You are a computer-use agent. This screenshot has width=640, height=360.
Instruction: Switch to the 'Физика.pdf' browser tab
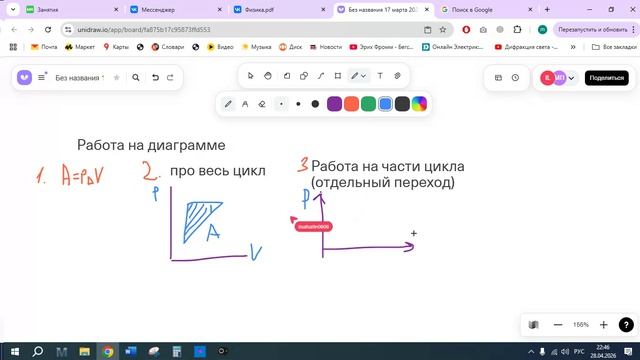point(280,9)
